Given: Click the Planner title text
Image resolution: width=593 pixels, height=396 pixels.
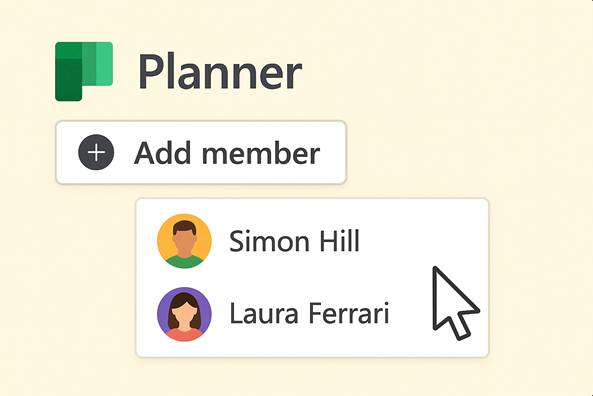Looking at the screenshot, I should coord(220,72).
